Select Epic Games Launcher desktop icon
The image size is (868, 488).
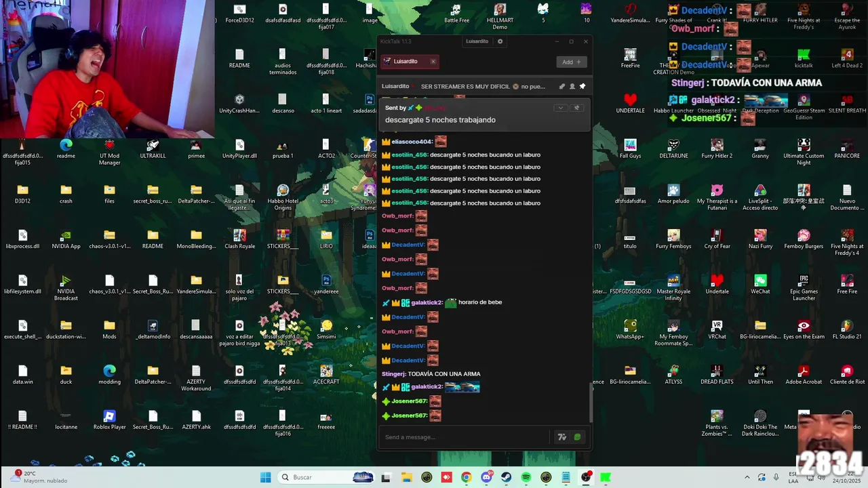pos(804,288)
